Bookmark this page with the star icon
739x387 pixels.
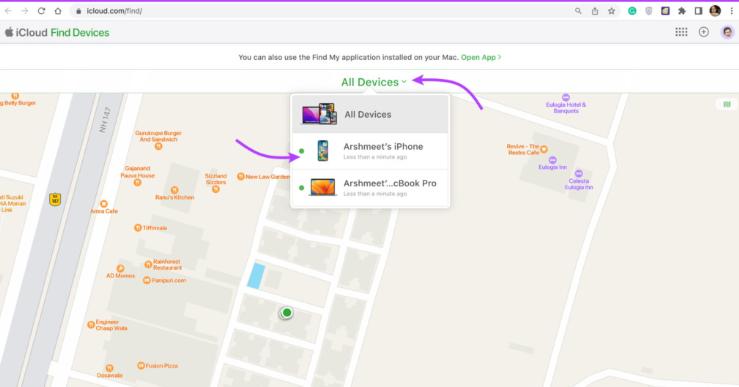point(611,11)
